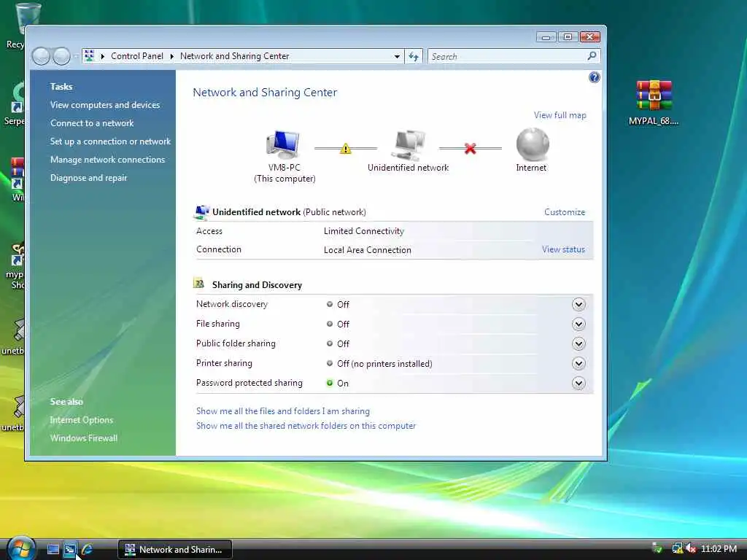Image resolution: width=747 pixels, height=560 pixels.
Task: Open Windows Firewall under See also
Action: click(x=83, y=437)
